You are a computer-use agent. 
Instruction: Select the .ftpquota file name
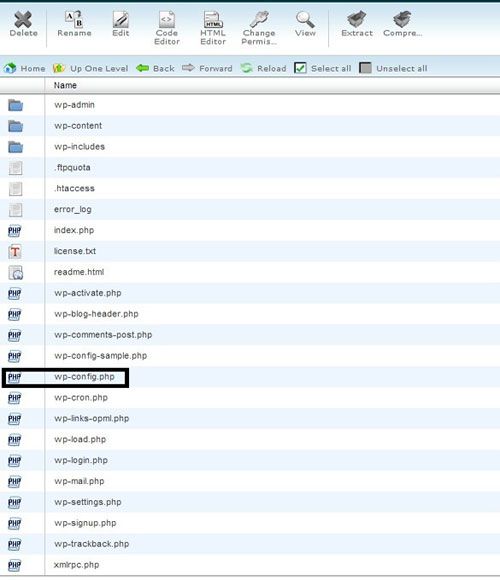(x=72, y=168)
